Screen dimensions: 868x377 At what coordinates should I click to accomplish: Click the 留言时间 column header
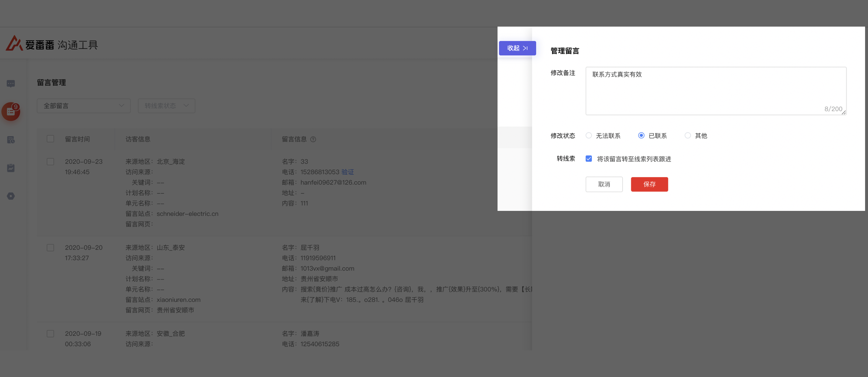(x=77, y=139)
